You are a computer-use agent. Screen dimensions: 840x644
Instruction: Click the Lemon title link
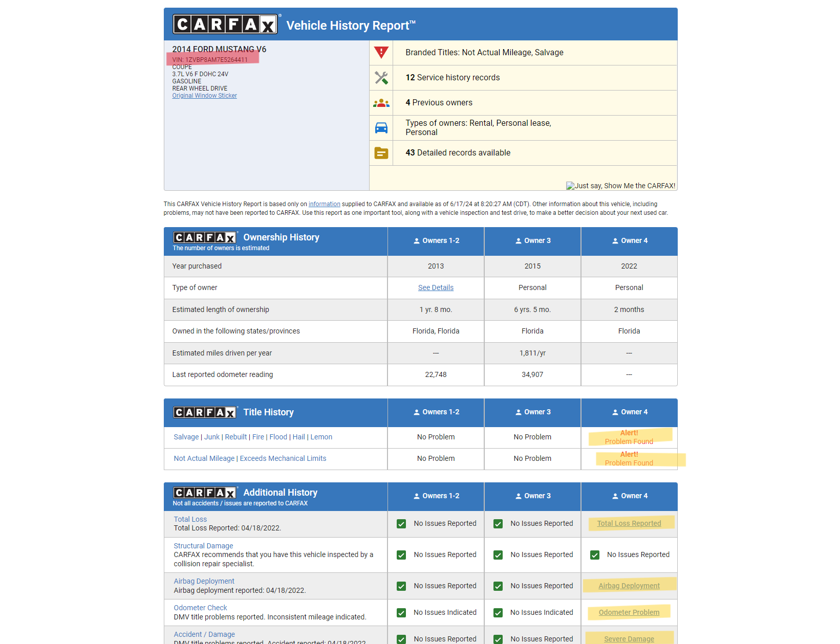click(x=321, y=437)
